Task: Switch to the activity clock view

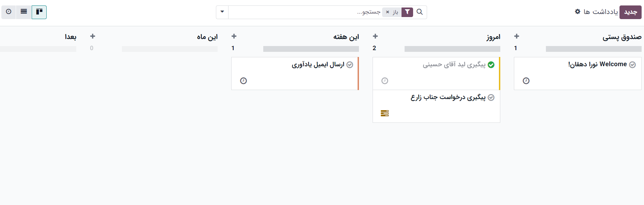Action: coord(9,12)
